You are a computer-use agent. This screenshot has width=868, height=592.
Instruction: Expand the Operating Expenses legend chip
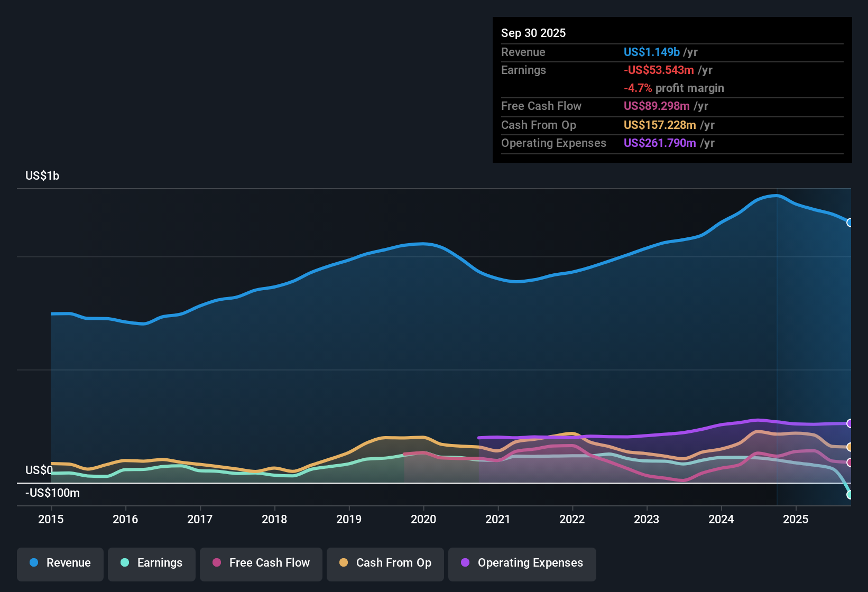522,563
